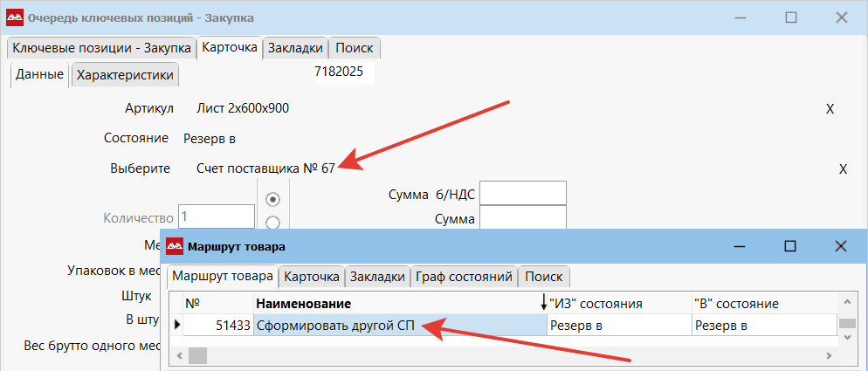This screenshot has width=868, height=371.
Task: Close the Маршрут товара window
Action: click(841, 246)
